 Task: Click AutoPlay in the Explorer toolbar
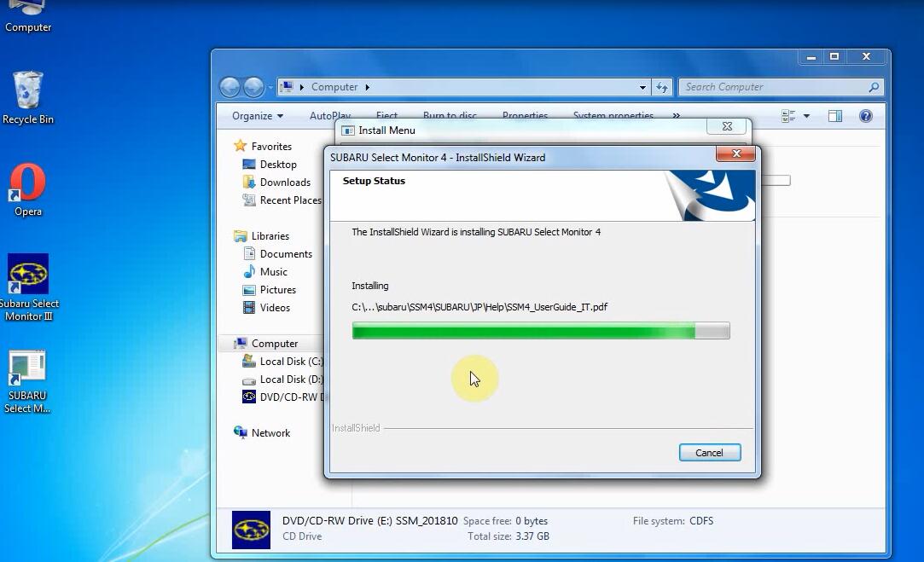(330, 115)
